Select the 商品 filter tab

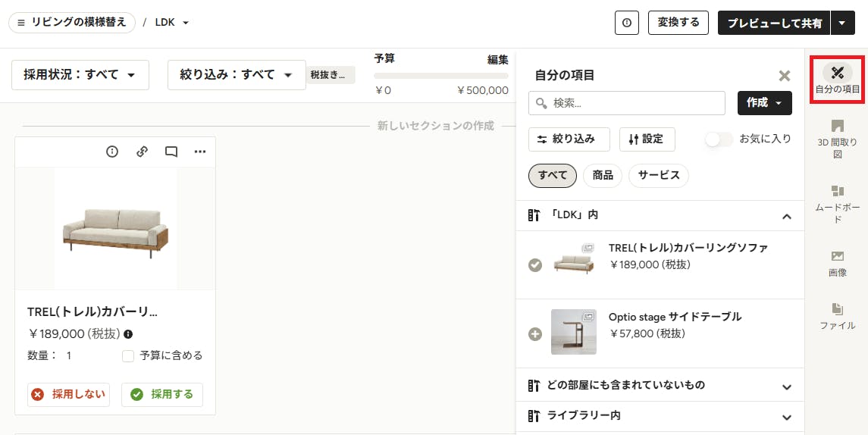(602, 176)
